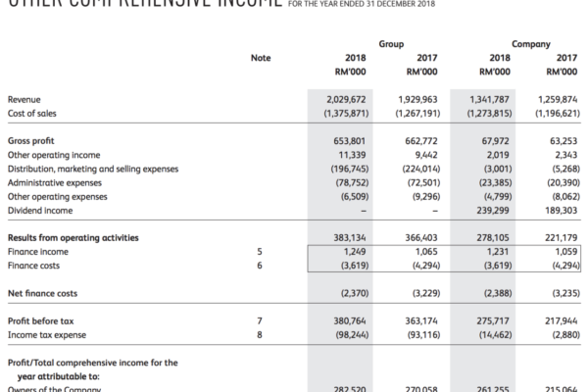Select the Dividend income label
This screenshot has height=392, width=588.
[x=40, y=211]
